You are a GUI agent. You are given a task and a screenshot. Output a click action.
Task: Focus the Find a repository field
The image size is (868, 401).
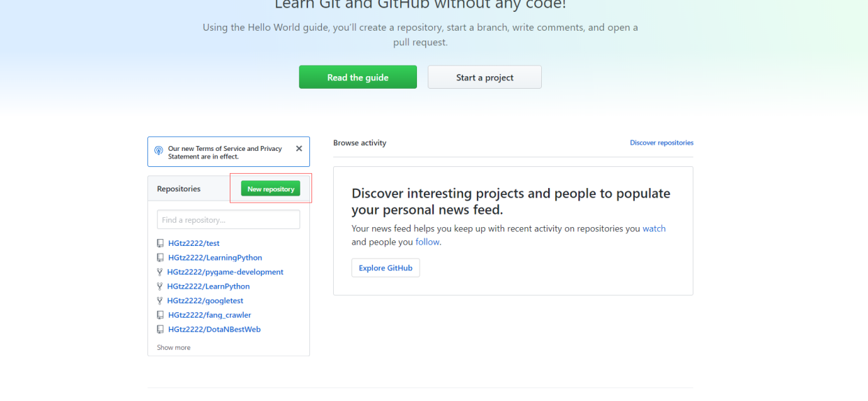point(228,219)
